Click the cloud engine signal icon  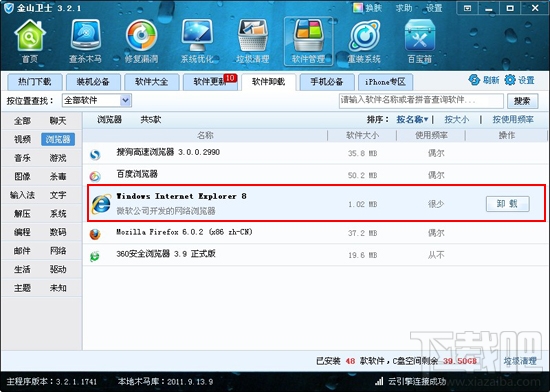(x=379, y=381)
